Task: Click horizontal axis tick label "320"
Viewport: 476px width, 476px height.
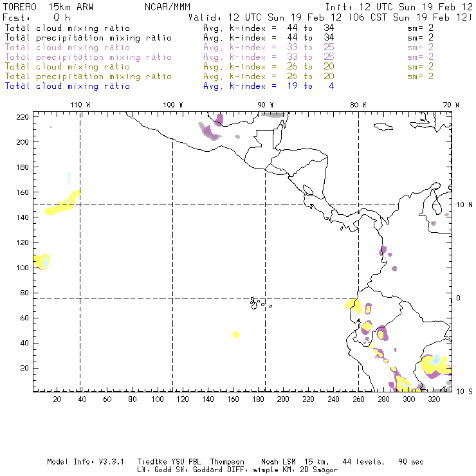Action: [434, 399]
